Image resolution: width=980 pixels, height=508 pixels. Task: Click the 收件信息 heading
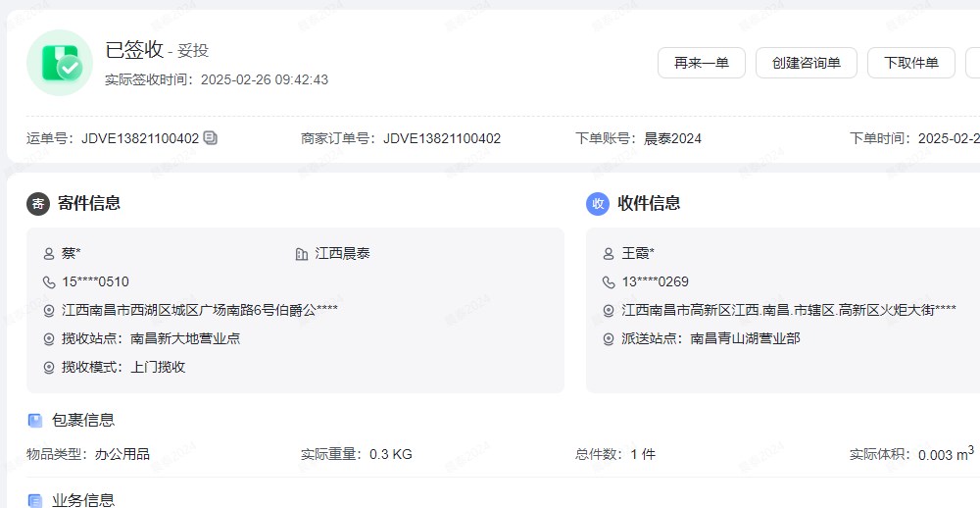(649, 203)
